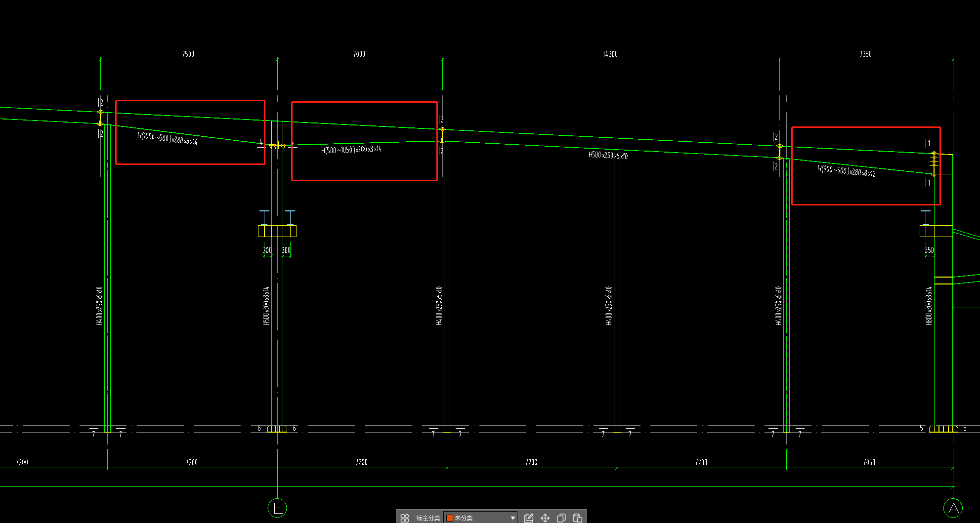Select column label H800x300x8x14
Screen dimensions: 980x523
pos(929,306)
